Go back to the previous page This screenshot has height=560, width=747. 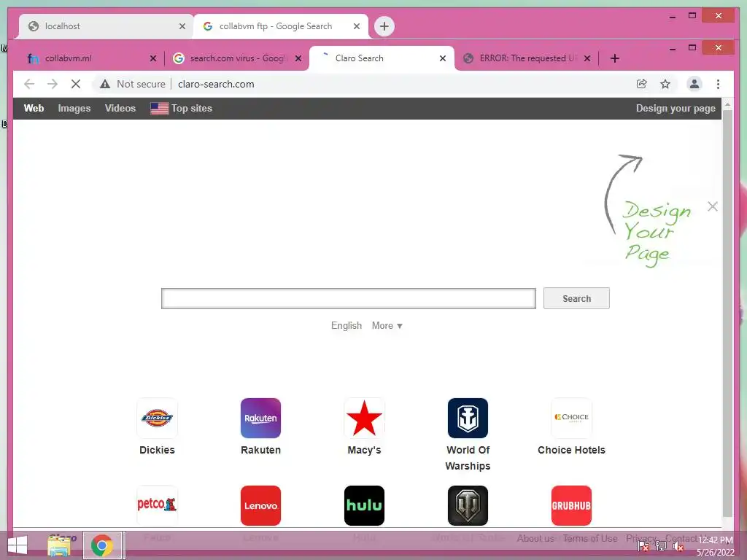(29, 85)
